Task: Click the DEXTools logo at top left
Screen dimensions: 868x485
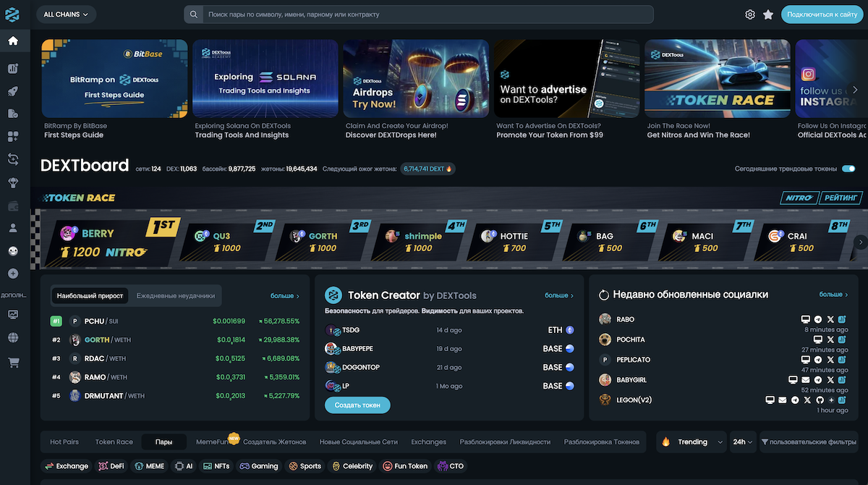Action: 13,14
